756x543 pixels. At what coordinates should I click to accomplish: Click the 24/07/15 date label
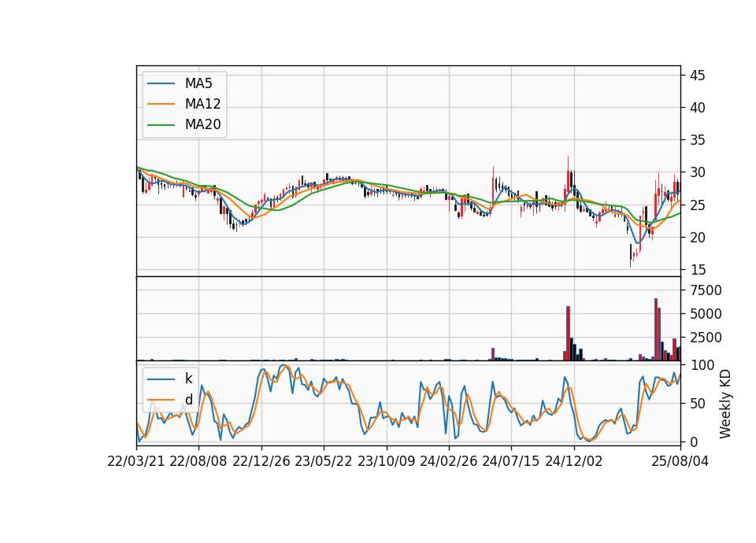click(x=510, y=461)
